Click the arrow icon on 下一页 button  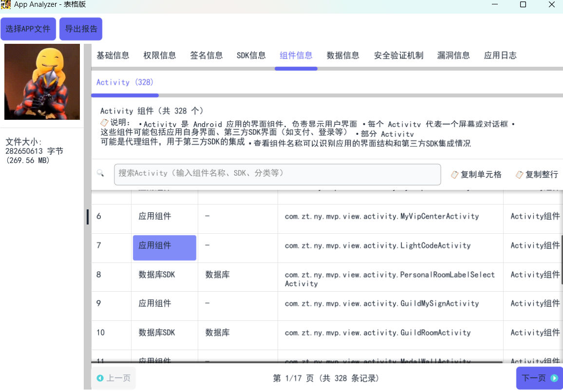pos(553,378)
